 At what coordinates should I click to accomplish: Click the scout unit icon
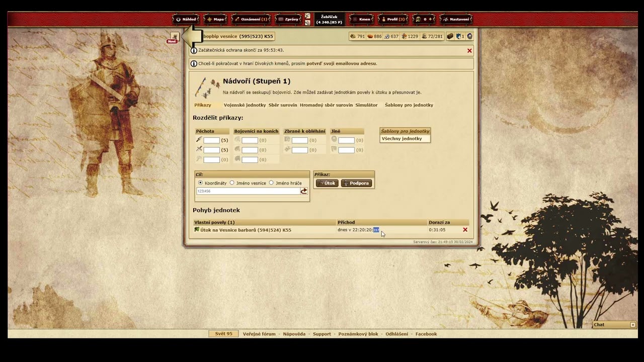[237, 140]
